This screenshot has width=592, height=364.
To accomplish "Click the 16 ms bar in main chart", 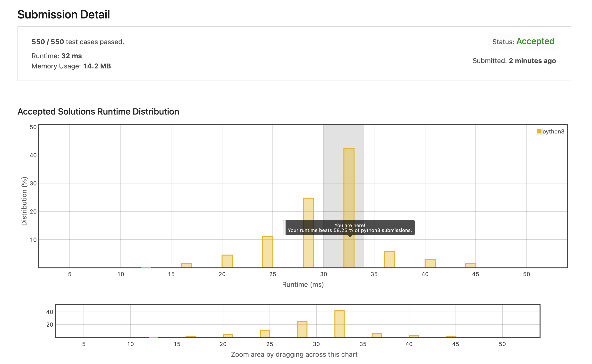I will click(x=186, y=265).
